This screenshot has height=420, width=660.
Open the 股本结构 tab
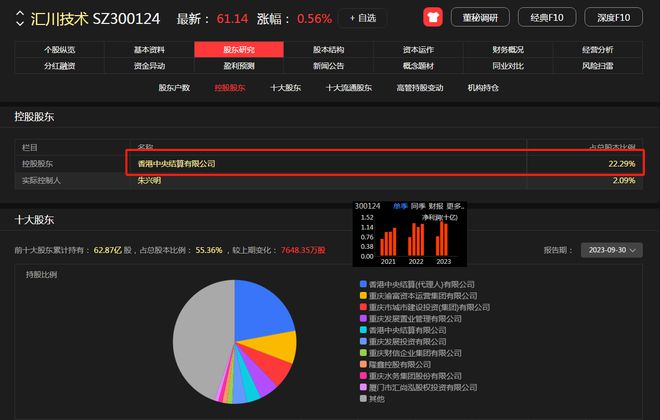328,50
